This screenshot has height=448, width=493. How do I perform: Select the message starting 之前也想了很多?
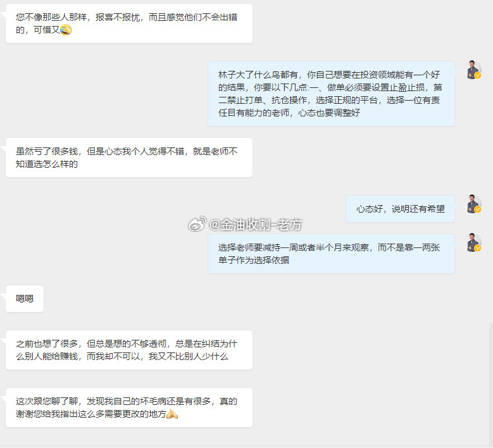point(129,350)
